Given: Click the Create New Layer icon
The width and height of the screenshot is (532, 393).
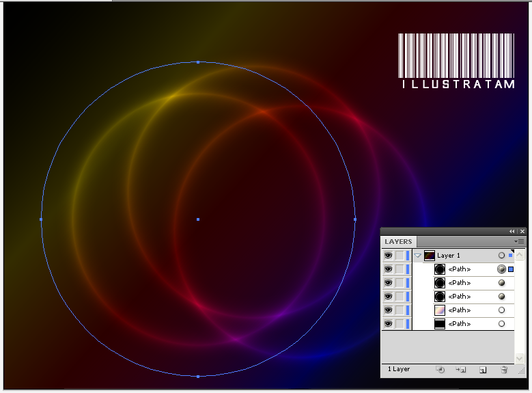Looking at the screenshot, I should (x=483, y=370).
